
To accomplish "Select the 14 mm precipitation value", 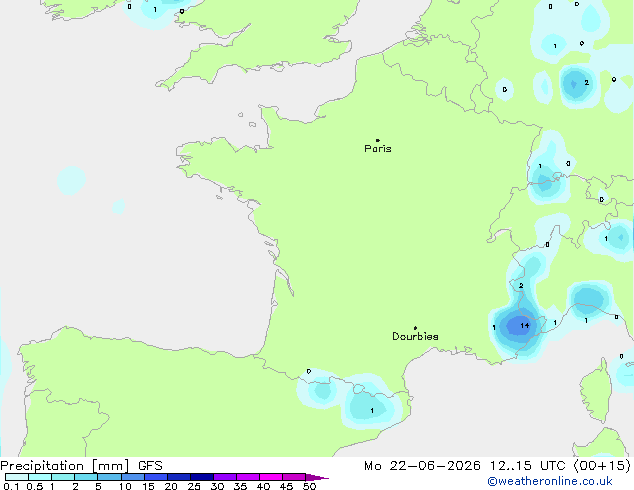I will point(524,325).
